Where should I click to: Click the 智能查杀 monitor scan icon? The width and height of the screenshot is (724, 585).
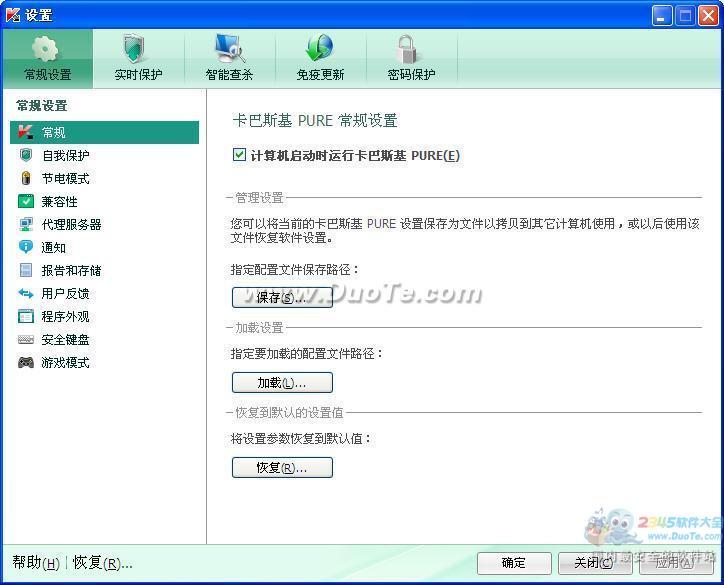tap(229, 48)
